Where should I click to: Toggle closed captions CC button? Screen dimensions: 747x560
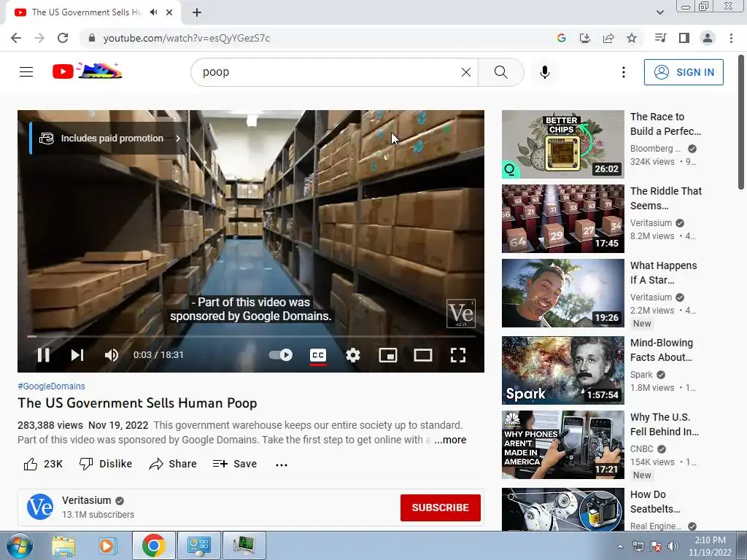click(318, 355)
